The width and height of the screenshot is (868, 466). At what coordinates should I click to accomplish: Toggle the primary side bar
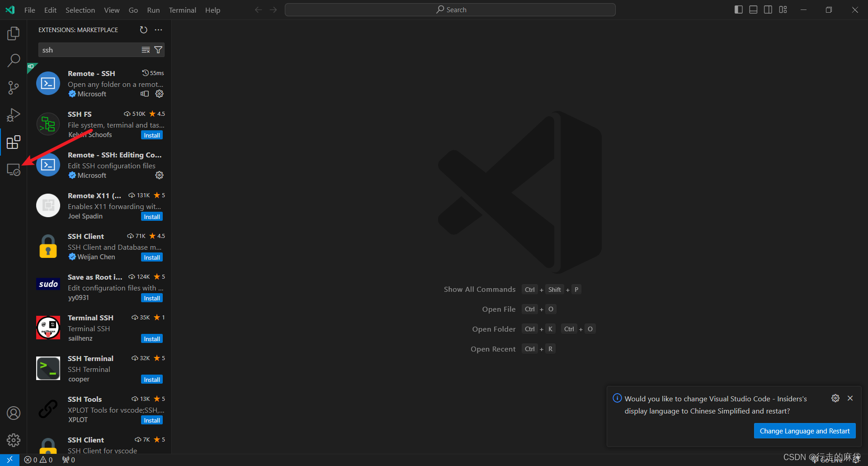[x=739, y=10]
